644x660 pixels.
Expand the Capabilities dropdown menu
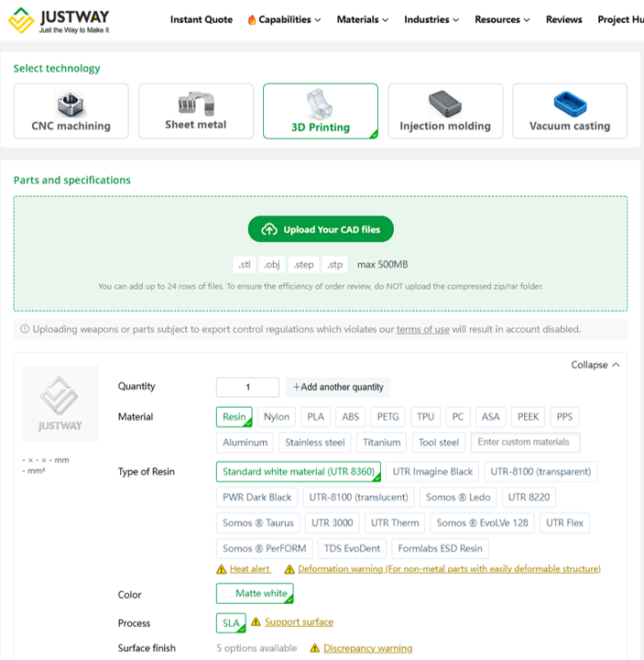[x=284, y=19]
